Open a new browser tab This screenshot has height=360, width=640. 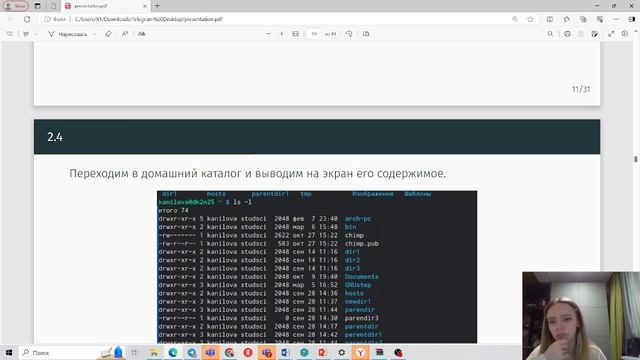(x=158, y=6)
